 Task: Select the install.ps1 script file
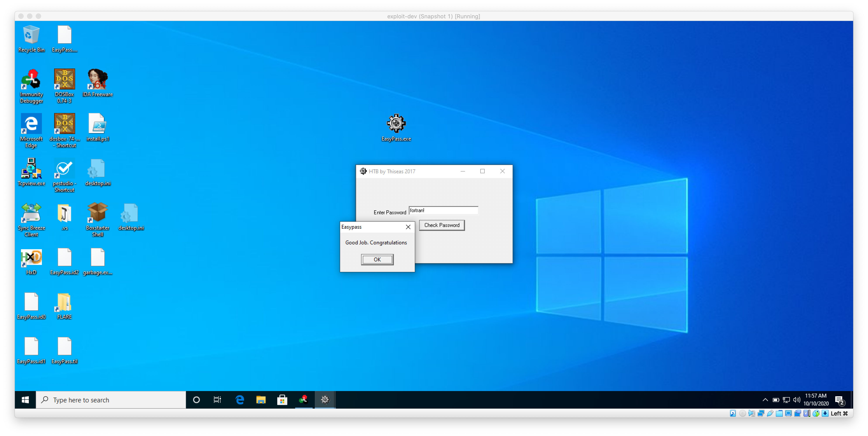98,127
